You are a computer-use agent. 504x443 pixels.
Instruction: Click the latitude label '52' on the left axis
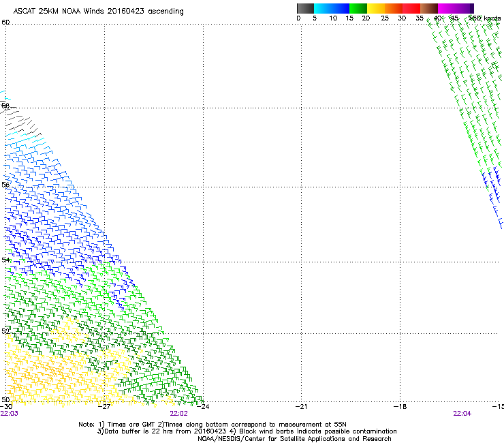(5, 331)
